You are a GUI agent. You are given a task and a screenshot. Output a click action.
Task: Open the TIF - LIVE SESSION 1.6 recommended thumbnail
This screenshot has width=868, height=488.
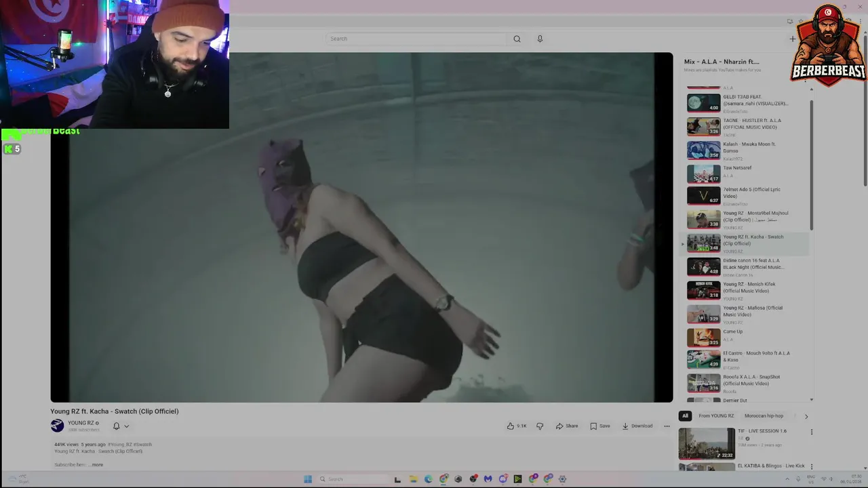point(707,443)
